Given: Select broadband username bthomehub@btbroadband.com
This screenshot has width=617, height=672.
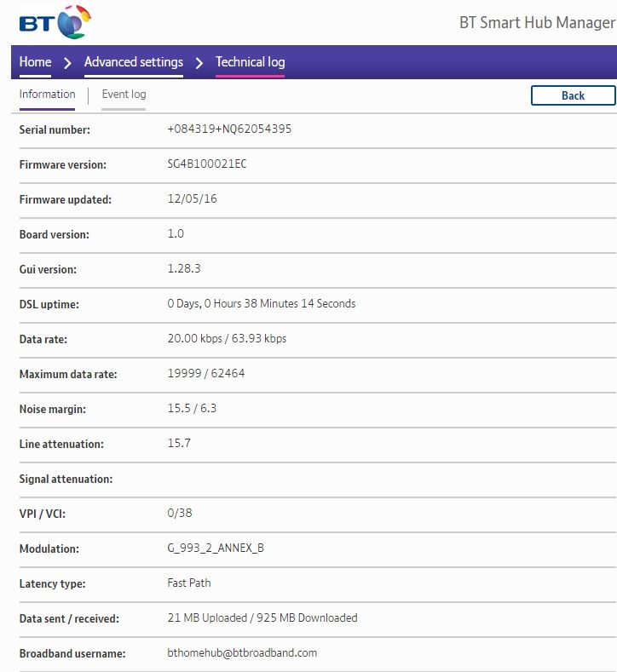Looking at the screenshot, I should [x=242, y=652].
